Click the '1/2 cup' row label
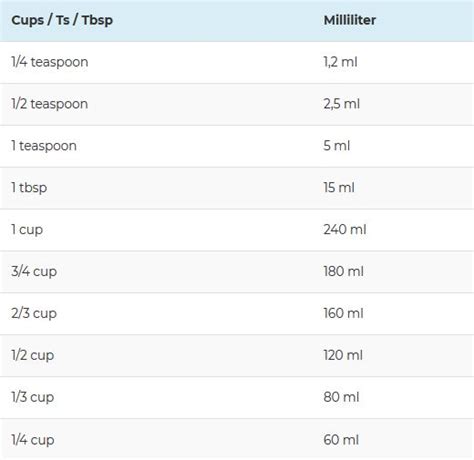The width and height of the screenshot is (474, 460). [33, 356]
